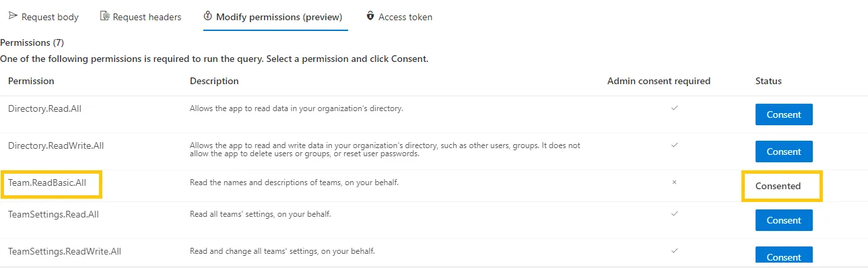Open the Request body tab
The height and width of the screenshot is (268, 868).
pyautogui.click(x=44, y=17)
